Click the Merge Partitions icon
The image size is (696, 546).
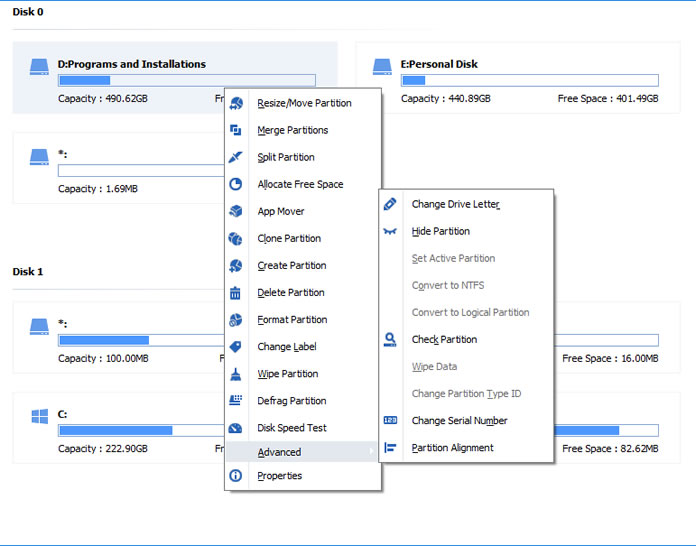[x=236, y=130]
